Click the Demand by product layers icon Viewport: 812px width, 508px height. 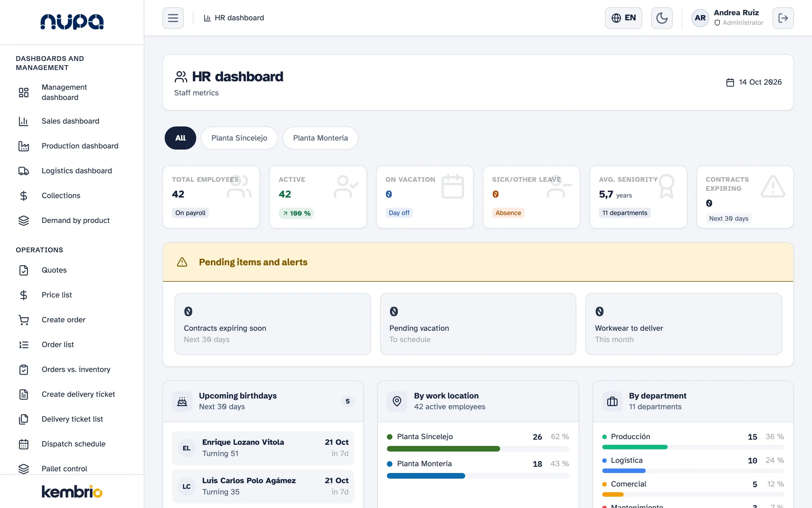coord(23,220)
